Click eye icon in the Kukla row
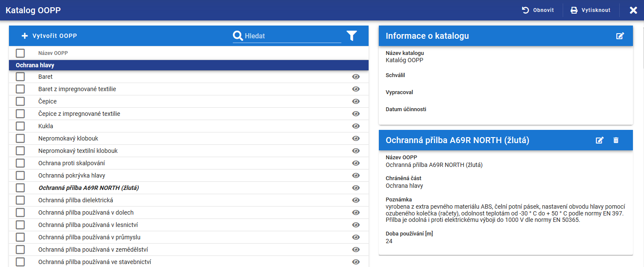 pos(356,126)
